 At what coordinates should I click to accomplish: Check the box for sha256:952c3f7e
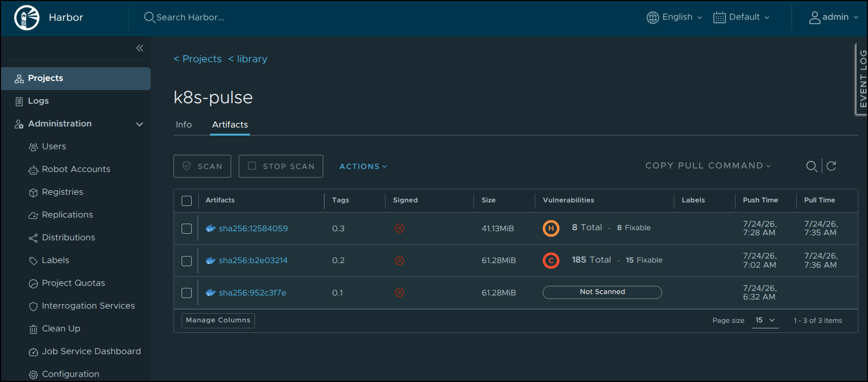[x=187, y=293]
